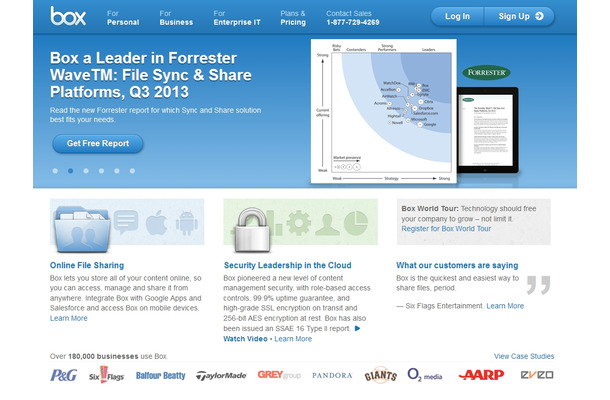Click the GREY group logo
The width and height of the screenshot is (610, 400).
tap(279, 375)
